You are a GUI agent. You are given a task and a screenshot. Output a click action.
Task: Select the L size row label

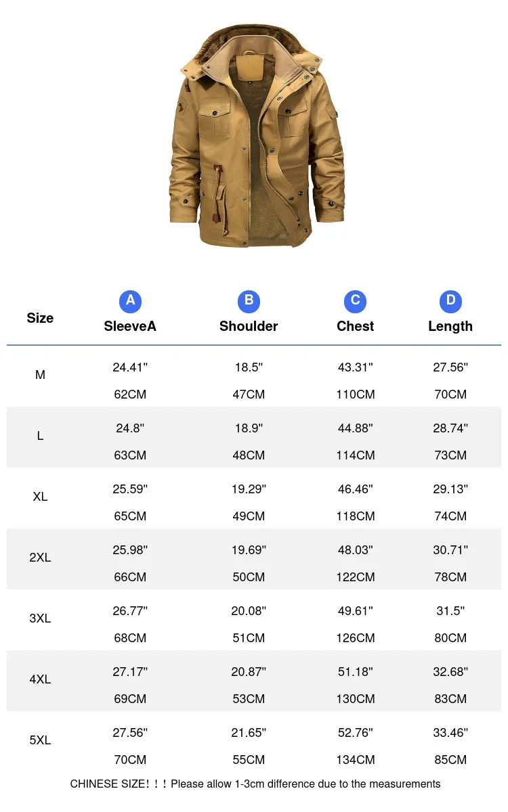pyautogui.click(x=40, y=436)
